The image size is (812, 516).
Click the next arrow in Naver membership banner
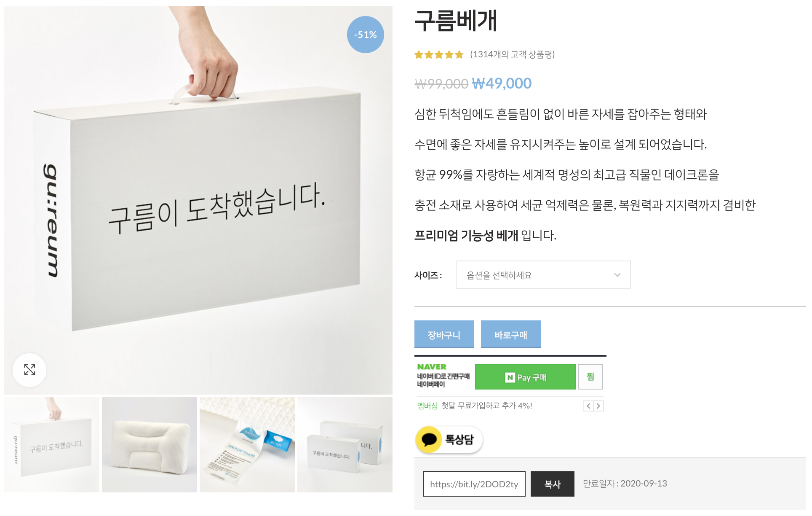coord(598,406)
